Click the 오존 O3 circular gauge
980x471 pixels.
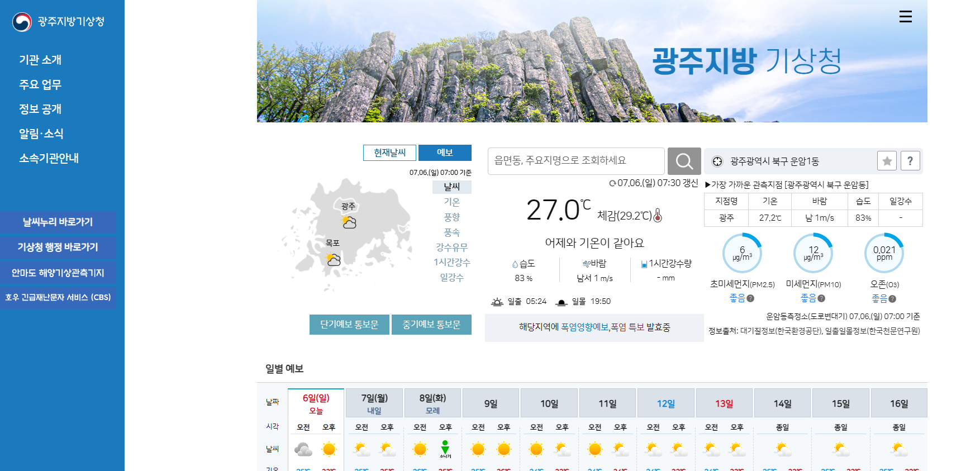[x=884, y=253]
